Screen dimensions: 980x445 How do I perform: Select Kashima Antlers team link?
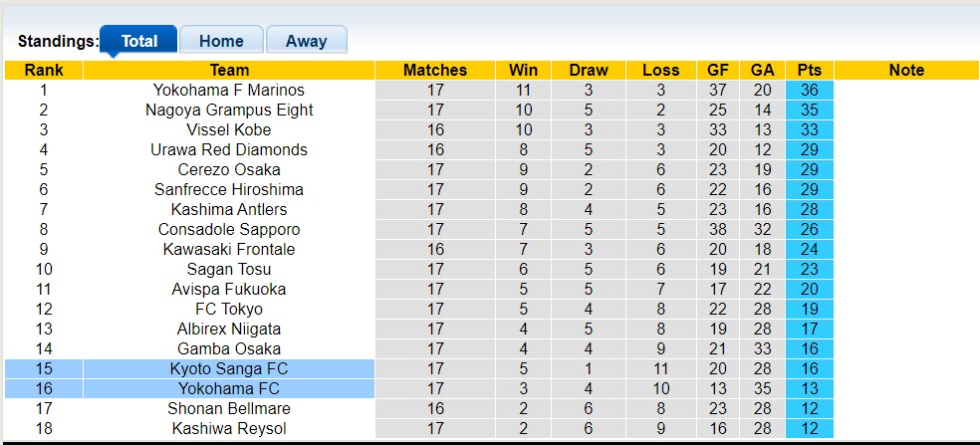229,209
